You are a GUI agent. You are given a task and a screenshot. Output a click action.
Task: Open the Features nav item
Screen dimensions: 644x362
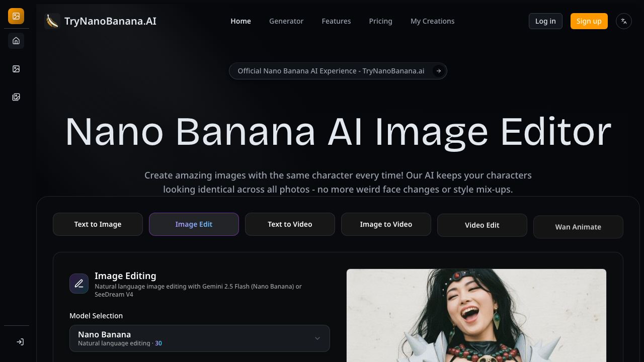336,21
